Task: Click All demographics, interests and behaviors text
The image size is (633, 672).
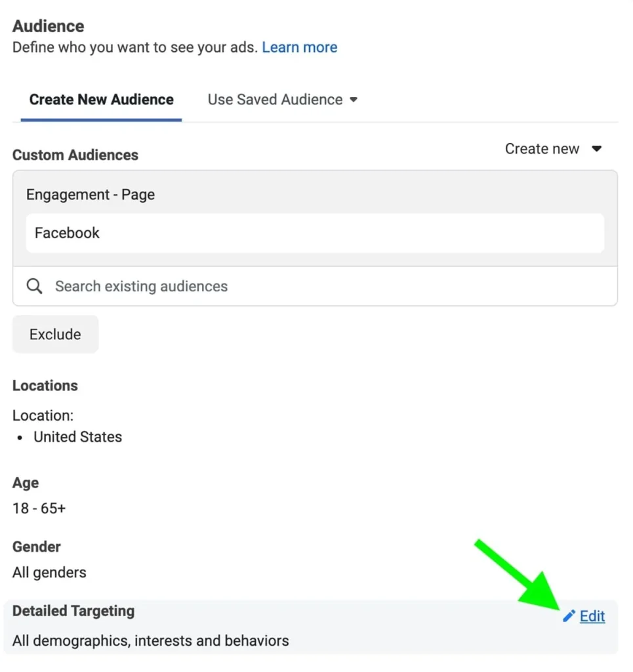Action: 151,640
